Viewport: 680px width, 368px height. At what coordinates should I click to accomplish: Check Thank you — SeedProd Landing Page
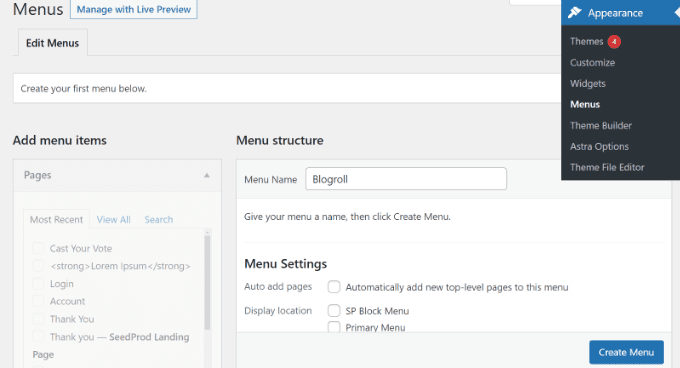point(38,337)
